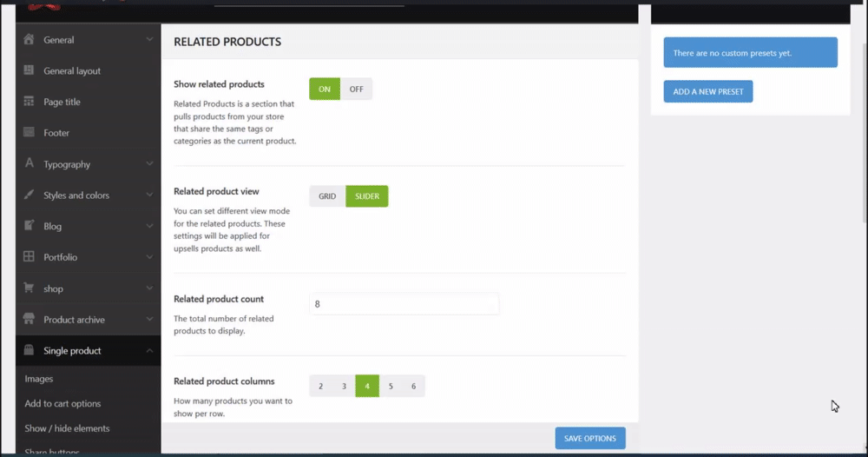
Task: Click the Related product count field
Action: pyautogui.click(x=404, y=304)
